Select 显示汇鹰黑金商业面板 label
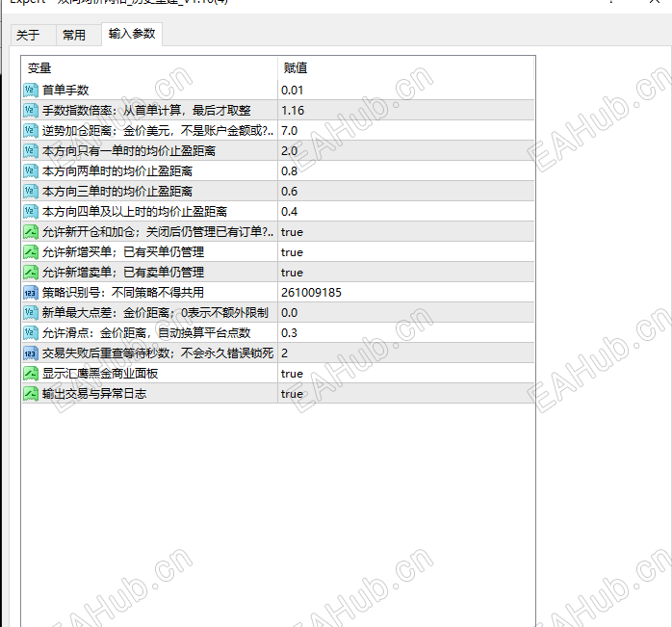 click(x=100, y=374)
